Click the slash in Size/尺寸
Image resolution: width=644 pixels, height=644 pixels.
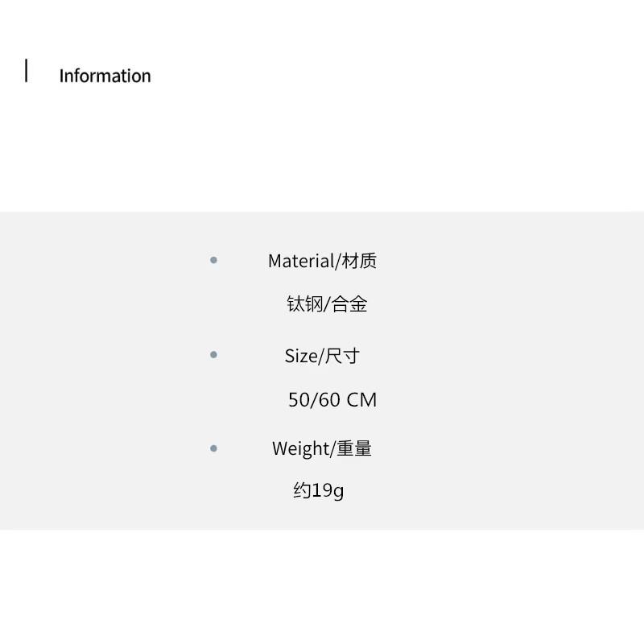point(321,356)
